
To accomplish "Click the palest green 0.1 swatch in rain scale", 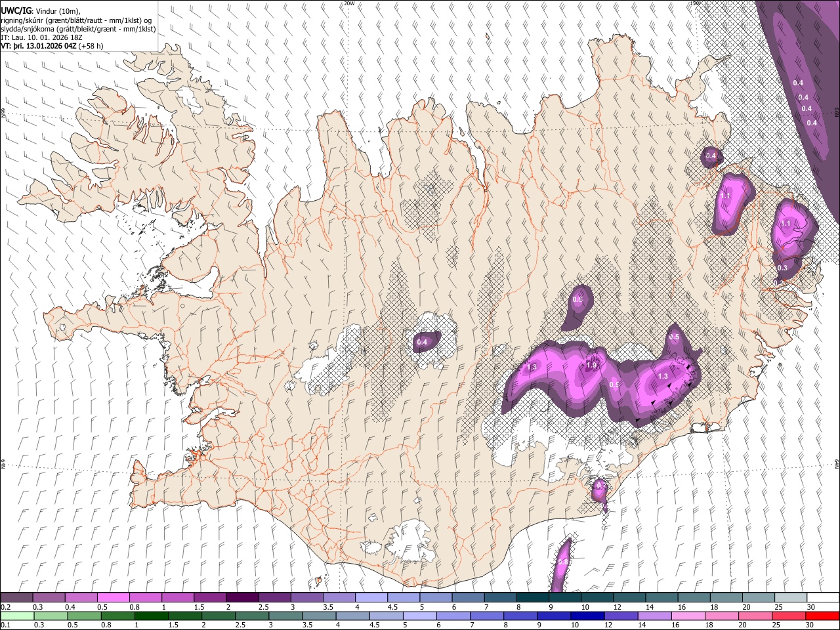I will (x=16, y=616).
